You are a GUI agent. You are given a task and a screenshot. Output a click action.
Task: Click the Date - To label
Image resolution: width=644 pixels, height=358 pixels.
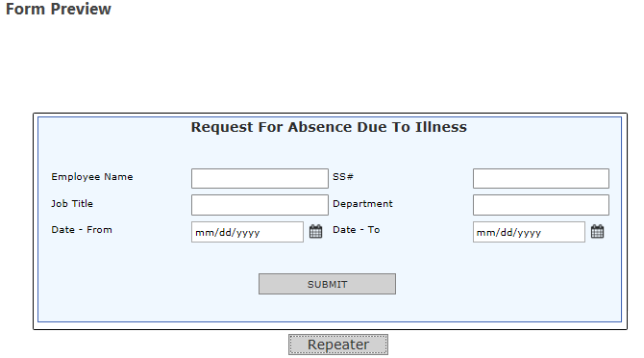coord(356,230)
